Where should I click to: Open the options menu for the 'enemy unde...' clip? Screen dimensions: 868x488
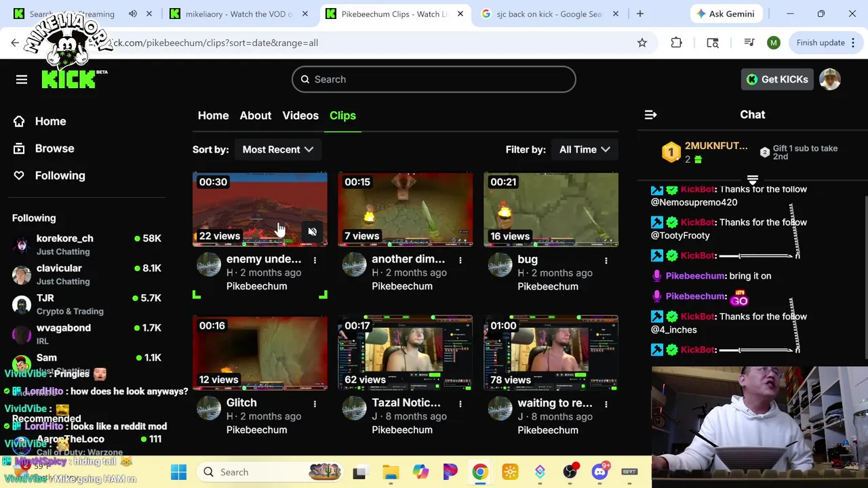[x=315, y=260]
